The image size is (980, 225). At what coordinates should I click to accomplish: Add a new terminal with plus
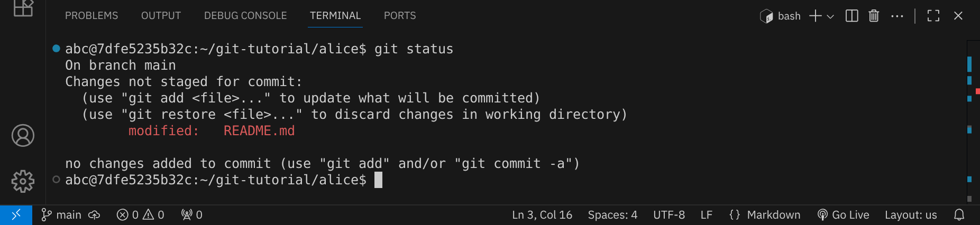pyautogui.click(x=816, y=16)
